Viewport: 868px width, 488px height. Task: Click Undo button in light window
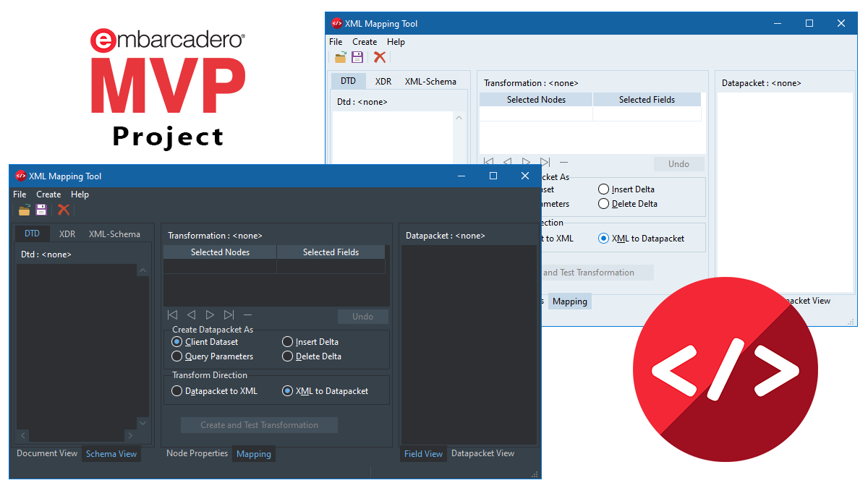click(x=679, y=164)
